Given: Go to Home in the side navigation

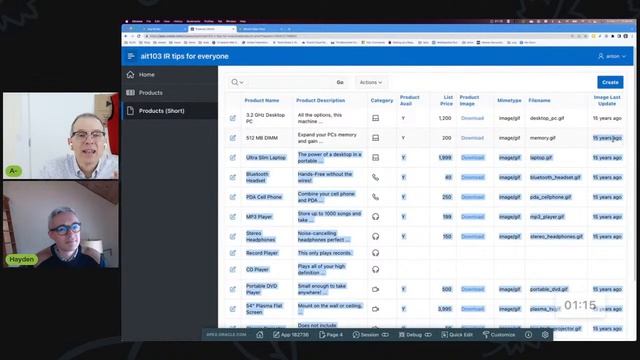Looking at the screenshot, I should coord(170,75).
